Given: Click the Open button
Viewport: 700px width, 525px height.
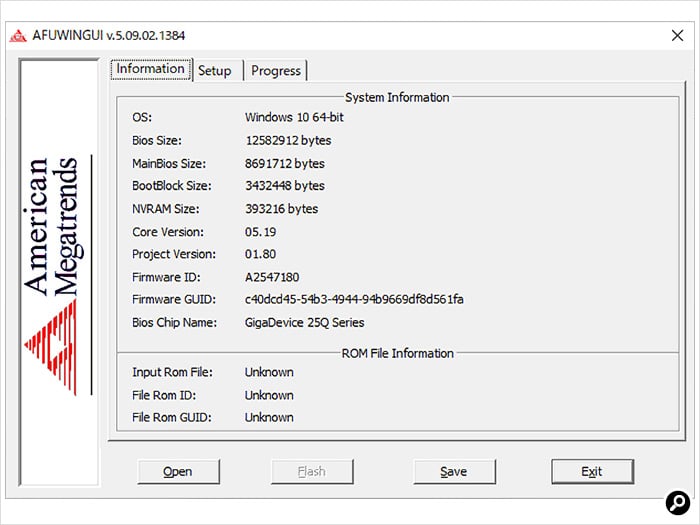Looking at the screenshot, I should click(178, 471).
